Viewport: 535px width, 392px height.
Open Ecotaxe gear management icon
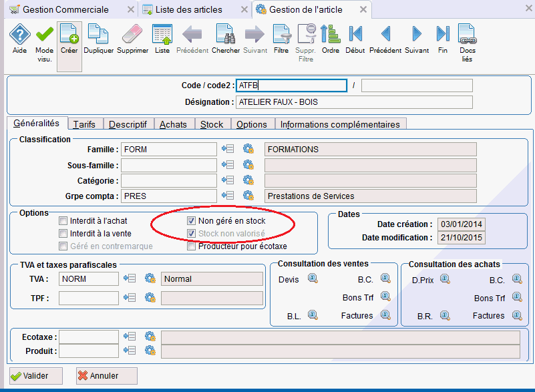tap(150, 337)
